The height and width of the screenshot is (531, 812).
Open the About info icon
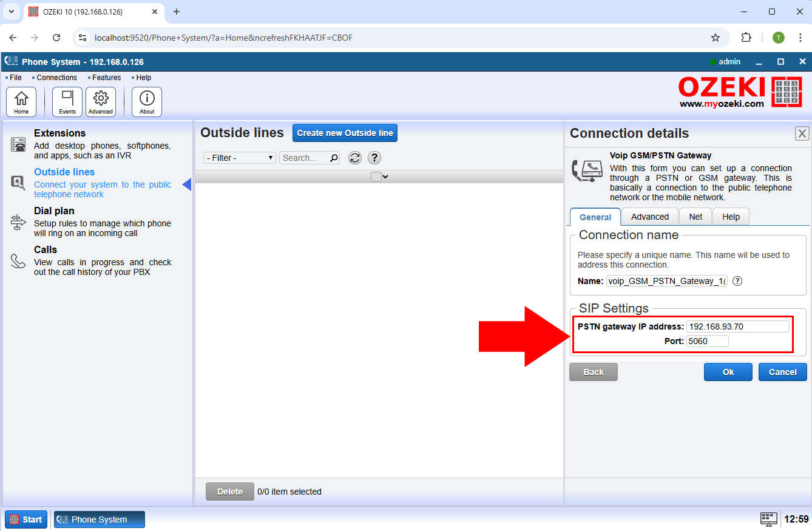(147, 101)
